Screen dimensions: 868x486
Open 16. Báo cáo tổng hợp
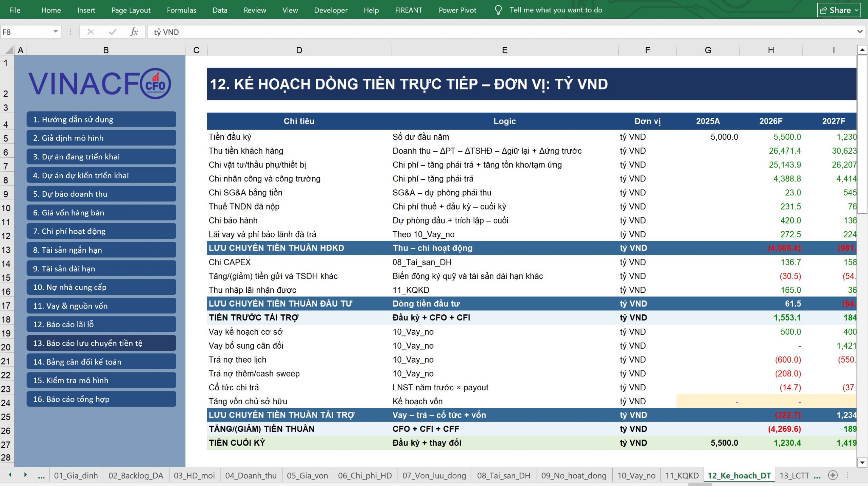(x=101, y=399)
